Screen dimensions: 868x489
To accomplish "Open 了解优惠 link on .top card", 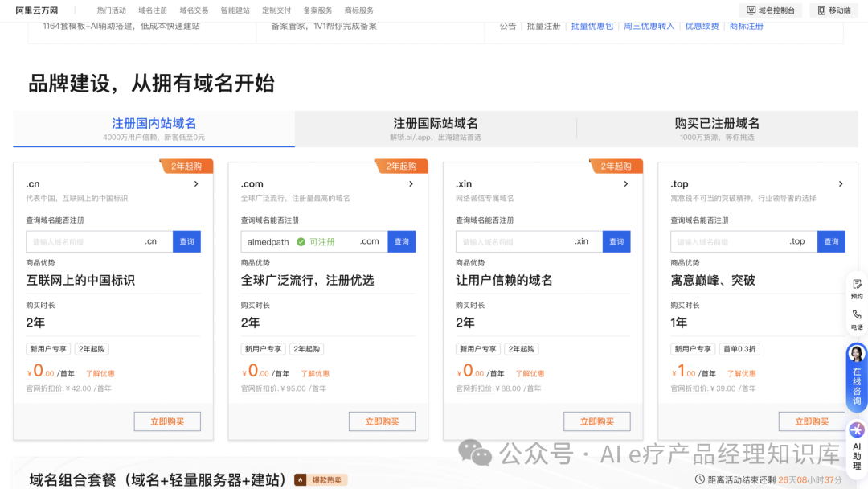I will coord(741,374).
